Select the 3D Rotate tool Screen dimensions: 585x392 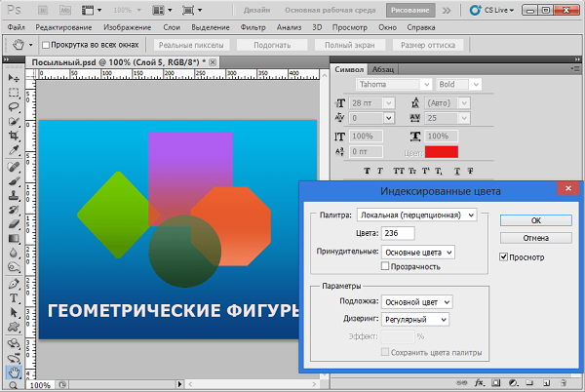[14, 343]
